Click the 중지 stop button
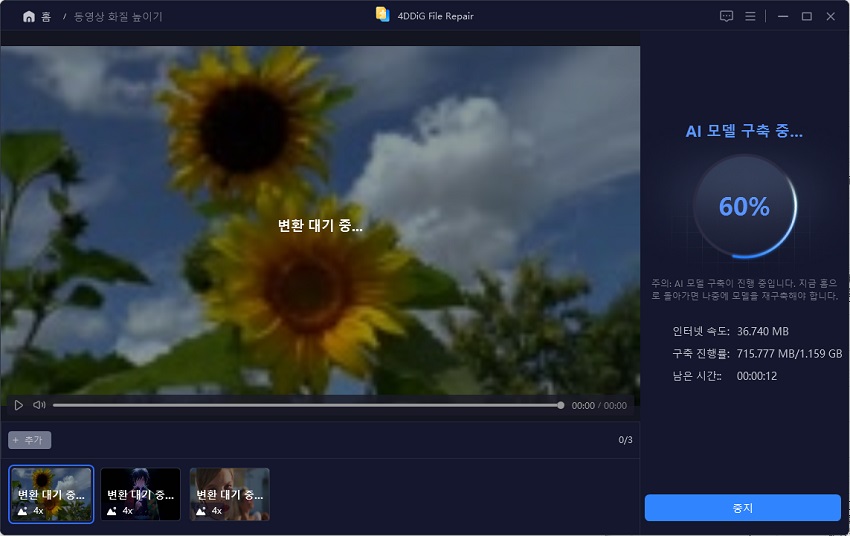850x536 pixels. (743, 508)
